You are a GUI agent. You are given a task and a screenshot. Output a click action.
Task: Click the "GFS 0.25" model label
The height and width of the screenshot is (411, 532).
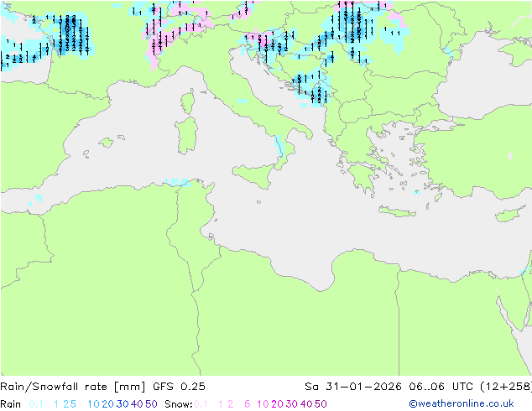(x=179, y=387)
